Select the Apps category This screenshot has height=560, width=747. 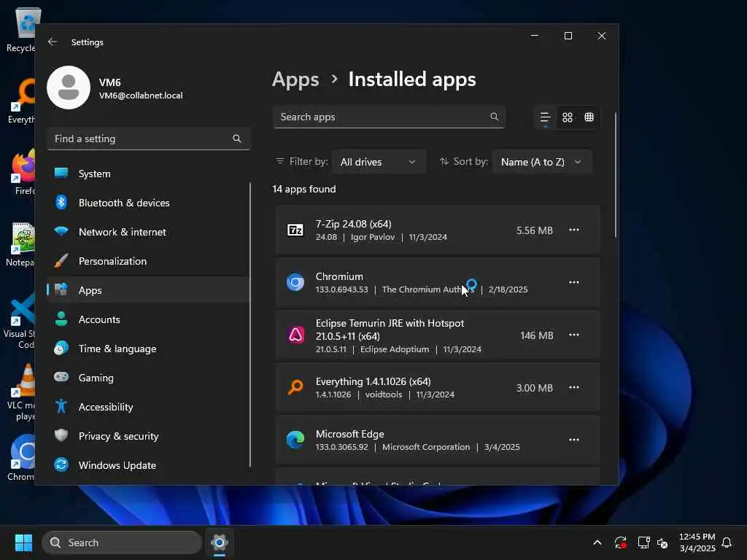147,290
